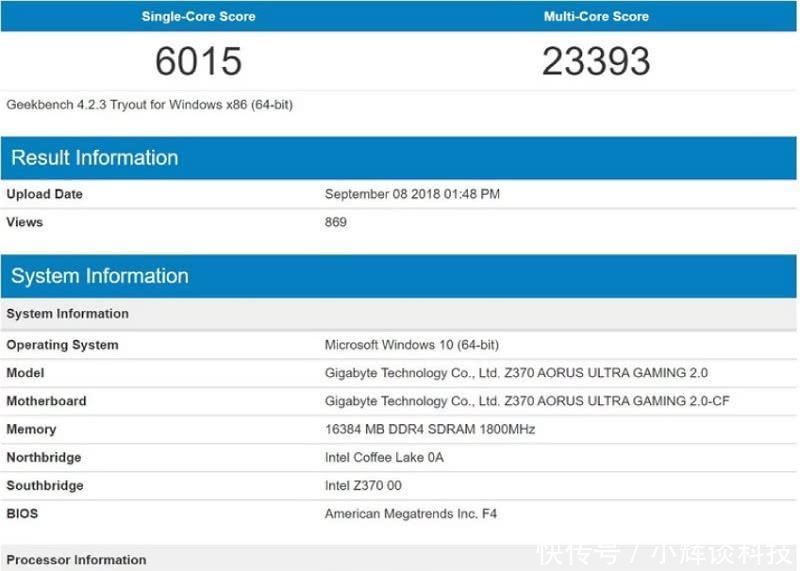
Task: Click the Operating System row label
Action: 62,345
